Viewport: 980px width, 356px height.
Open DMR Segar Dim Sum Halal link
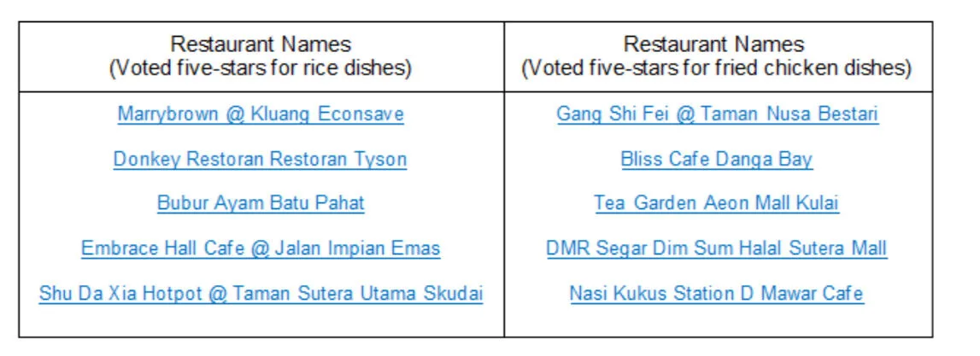(717, 248)
